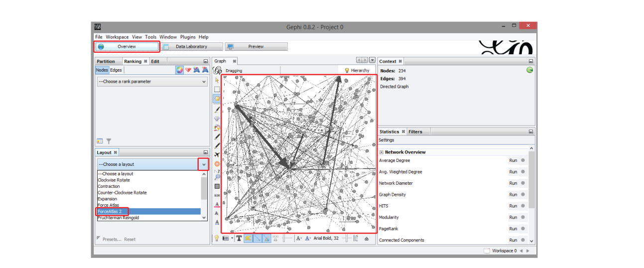
Task: Open the Preview view
Action: coord(256,46)
